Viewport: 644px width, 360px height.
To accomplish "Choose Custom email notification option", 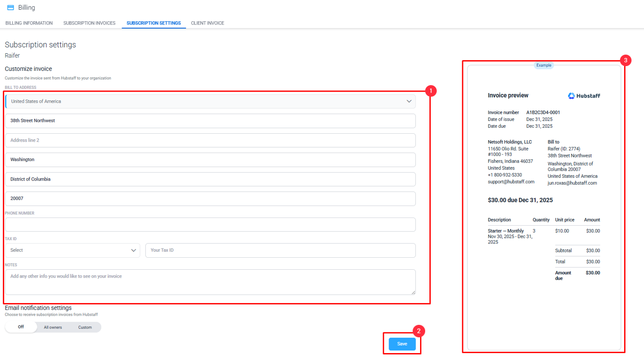I will (85, 327).
